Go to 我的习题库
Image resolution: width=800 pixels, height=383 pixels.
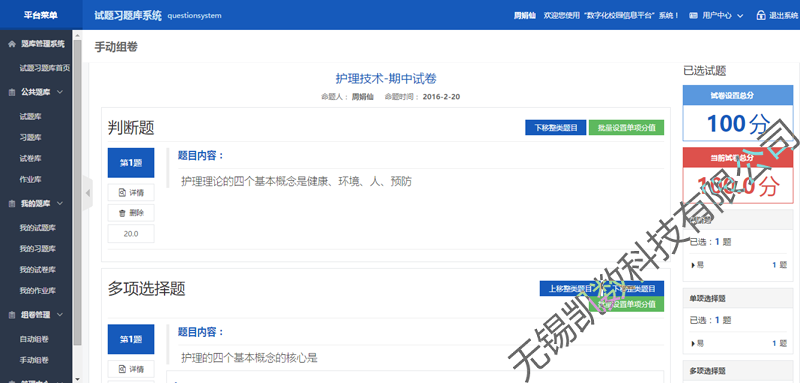pos(38,249)
